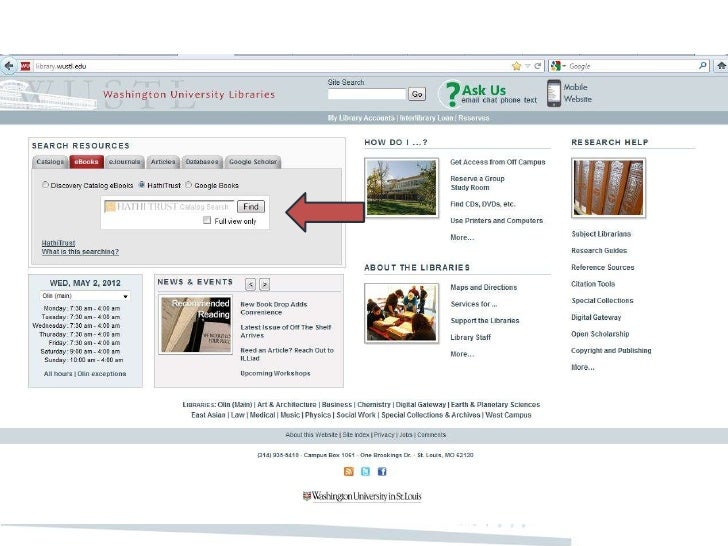Viewport: 728px width, 546px height.
Task: Open Library Staff link
Action: (x=470, y=338)
